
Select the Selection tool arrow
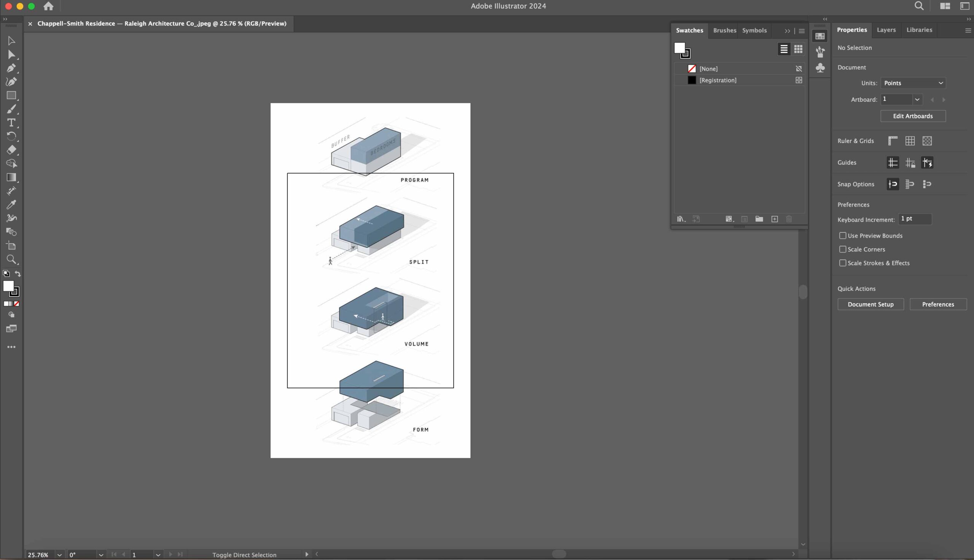(11, 40)
